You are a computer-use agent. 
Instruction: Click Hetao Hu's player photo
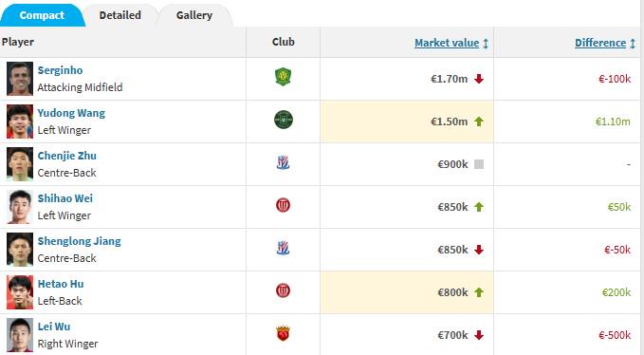[20, 292]
